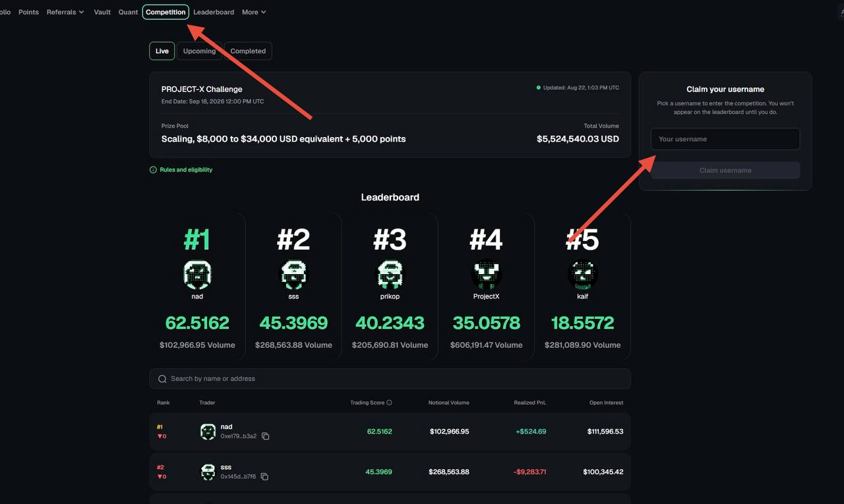Switch to the Live competitions filter
The image size is (844, 504).
pos(162,51)
